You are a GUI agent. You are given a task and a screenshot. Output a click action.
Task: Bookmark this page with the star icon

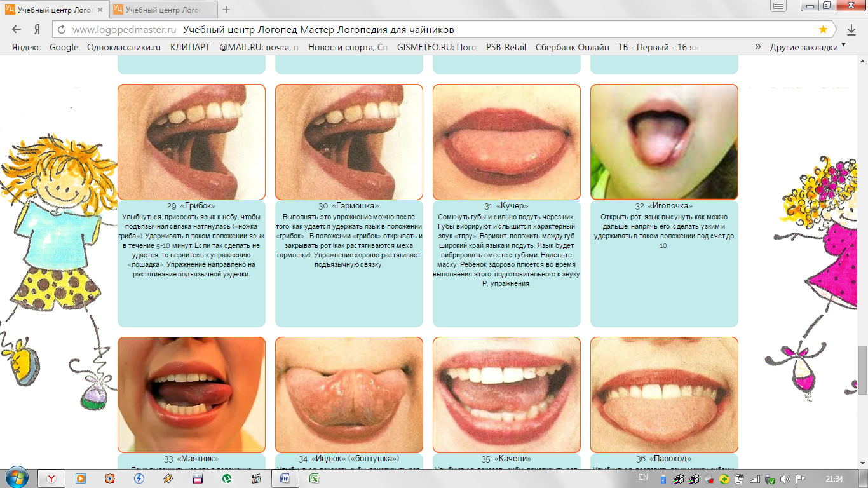pyautogui.click(x=823, y=29)
